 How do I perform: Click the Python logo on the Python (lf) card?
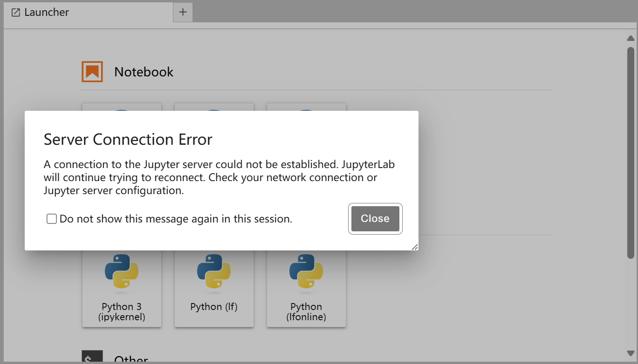pos(214,272)
